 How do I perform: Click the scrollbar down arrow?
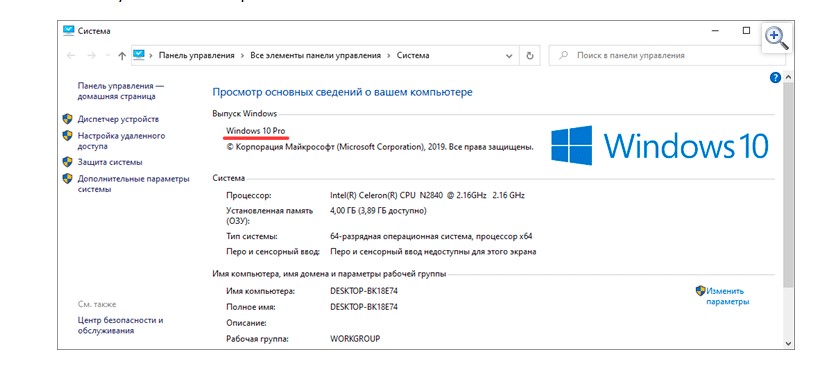pyautogui.click(x=788, y=343)
